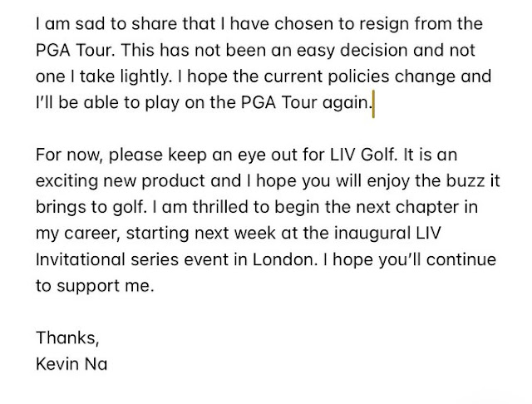This screenshot has width=532, height=404.
Task: Click on the word "continue"
Action: pos(461,259)
